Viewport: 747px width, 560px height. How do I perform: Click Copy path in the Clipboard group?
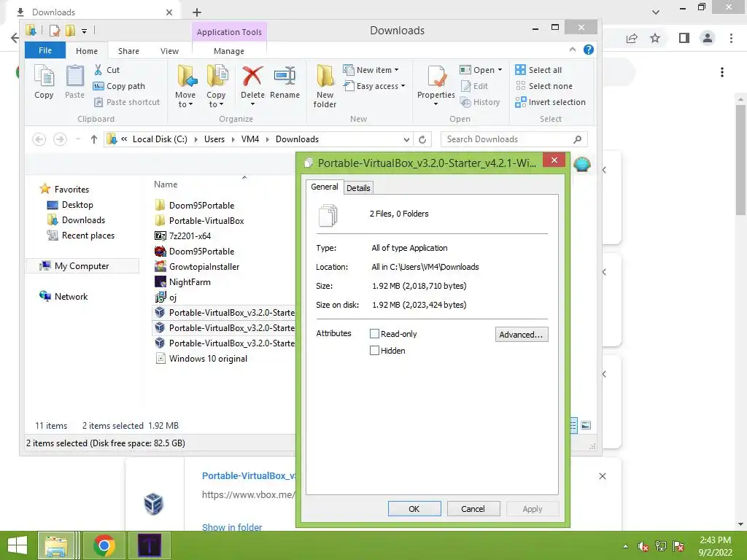pyautogui.click(x=119, y=86)
